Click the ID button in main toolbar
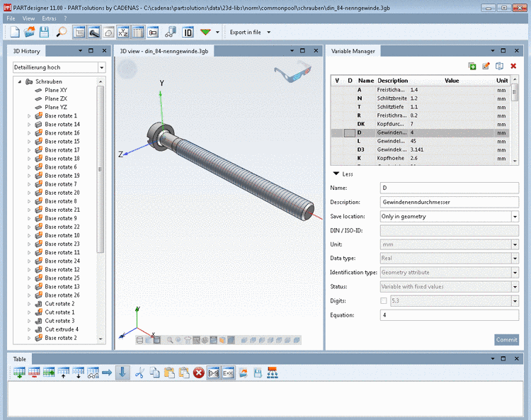This screenshot has width=531, height=420. point(188,32)
